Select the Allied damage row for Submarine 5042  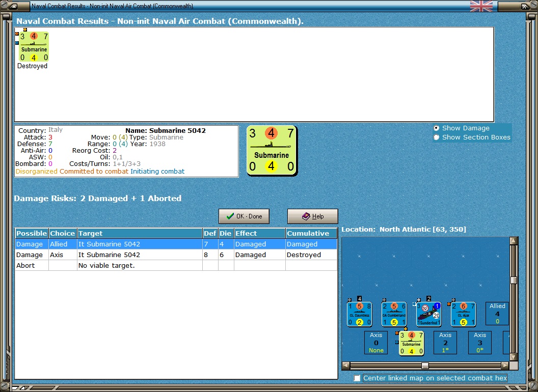(x=176, y=244)
